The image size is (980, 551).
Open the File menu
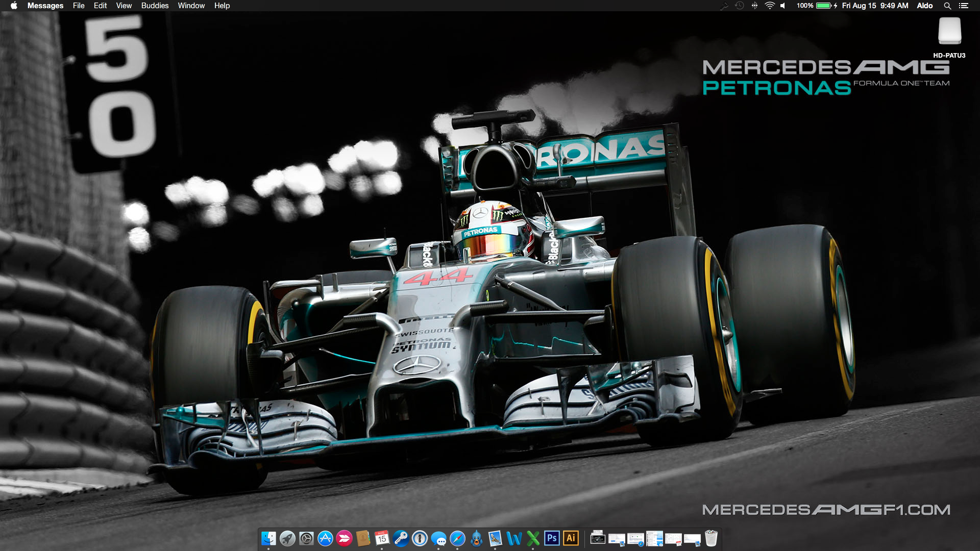coord(79,6)
